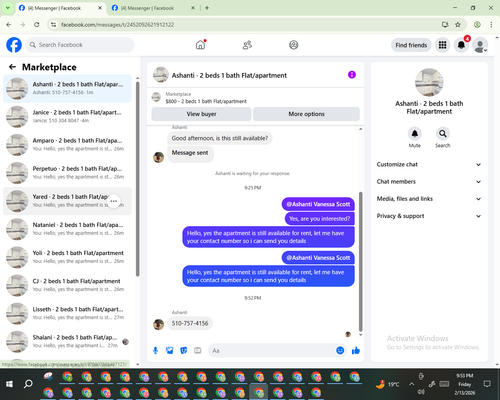Screen dimensions: 500x400
Task: Open the Friends icon in top navigation
Action: click(247, 45)
